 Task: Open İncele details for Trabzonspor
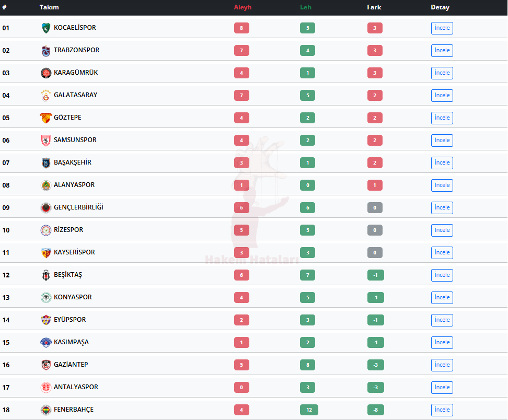(x=442, y=51)
